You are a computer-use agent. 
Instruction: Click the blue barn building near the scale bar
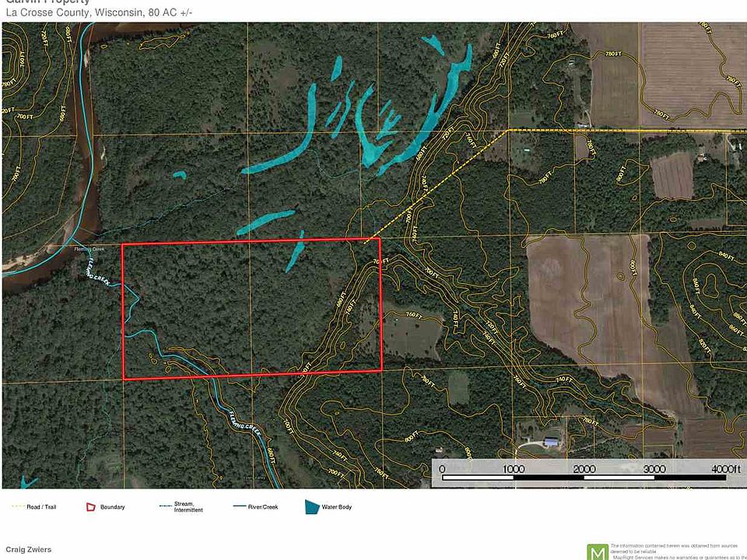pos(552,442)
